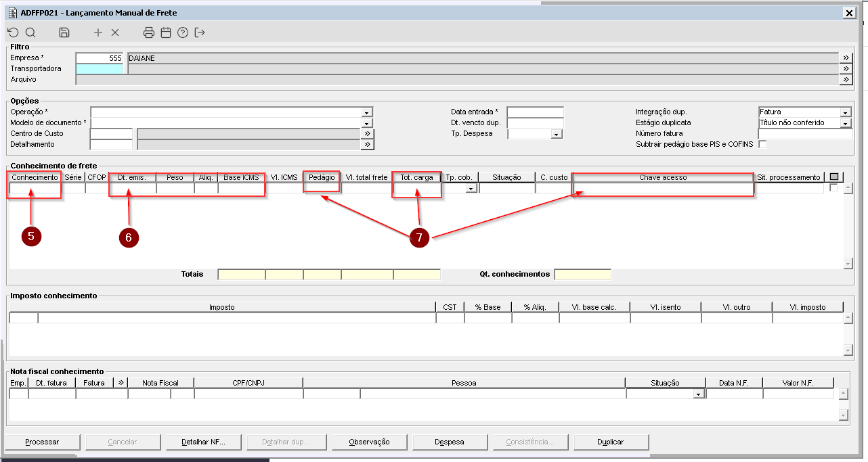Click the Chave acesso cell in first row

[x=664, y=189]
